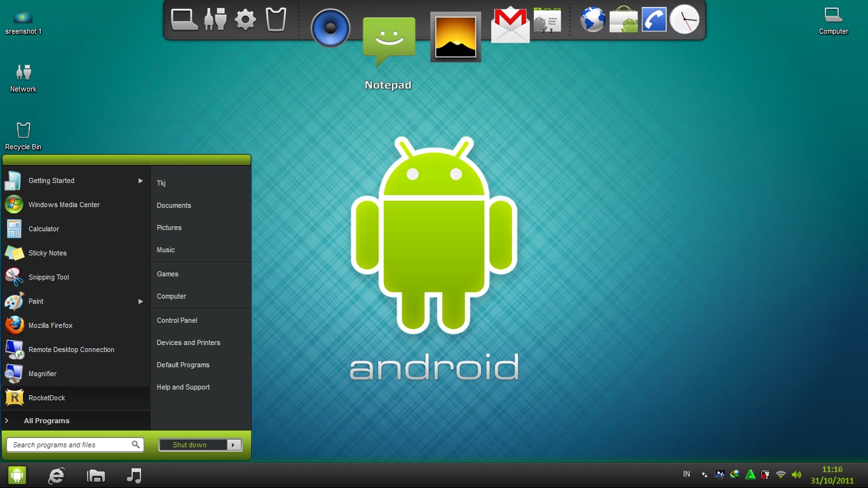This screenshot has width=868, height=488.
Task: Expand the Getting Started submenu arrow
Action: pos(140,181)
